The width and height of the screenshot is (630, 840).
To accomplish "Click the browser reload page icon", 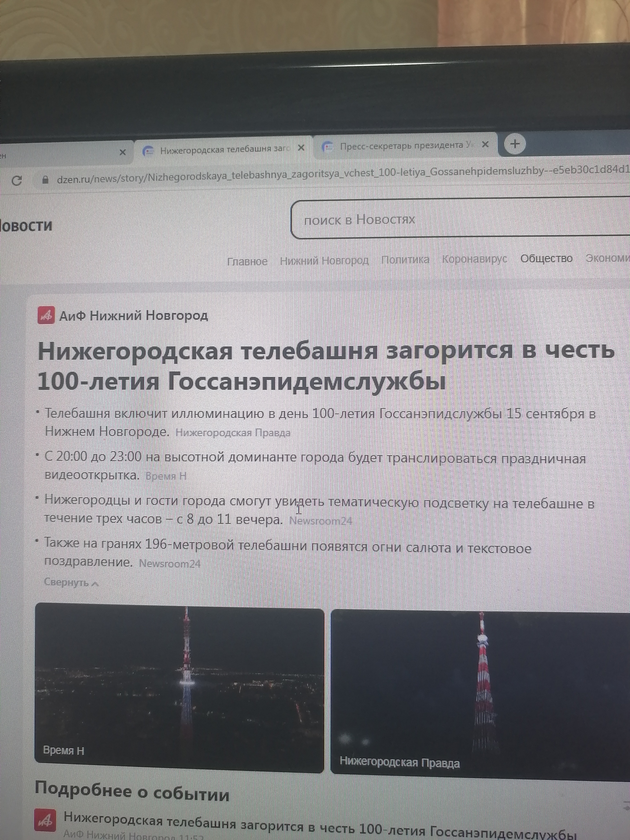I will coord(17,180).
